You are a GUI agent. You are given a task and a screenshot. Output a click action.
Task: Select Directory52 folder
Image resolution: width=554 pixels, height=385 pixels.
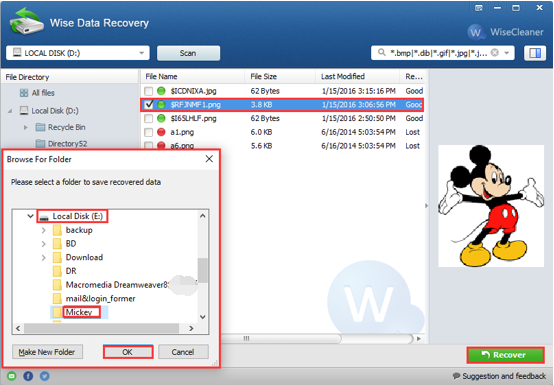coord(67,144)
